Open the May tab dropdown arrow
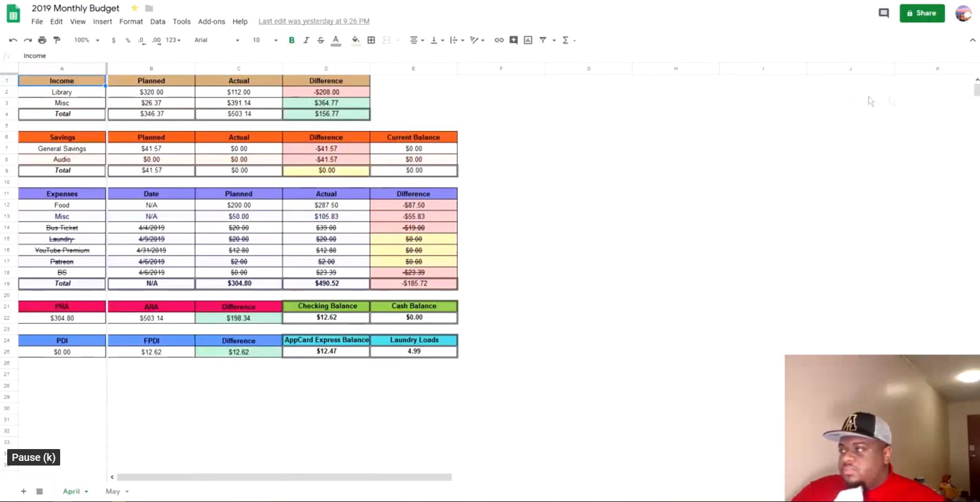The width and height of the screenshot is (980, 502). point(127,492)
